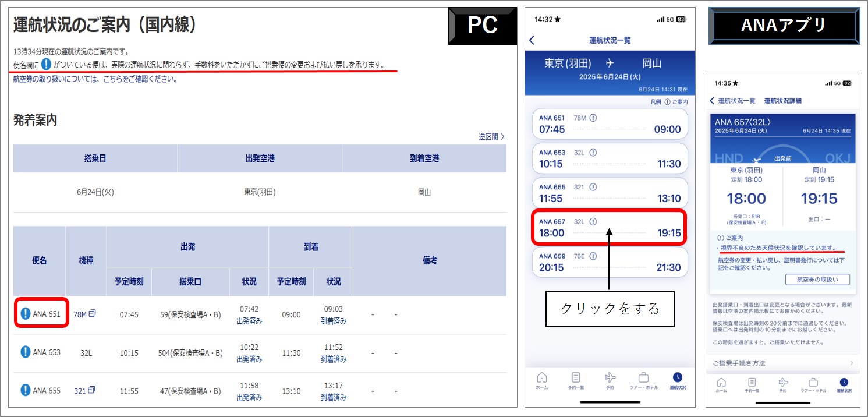Image resolution: width=868 pixels, height=417 pixels.
Task: Go to 予約 airplane tab on the 運航状況詳細 screen
Action: coord(783,385)
